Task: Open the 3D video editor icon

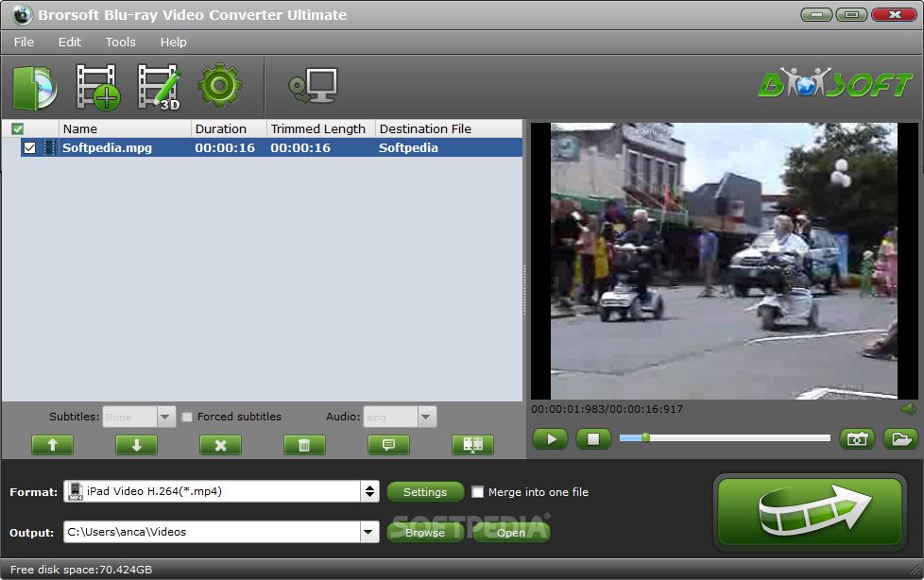Action: [159, 87]
